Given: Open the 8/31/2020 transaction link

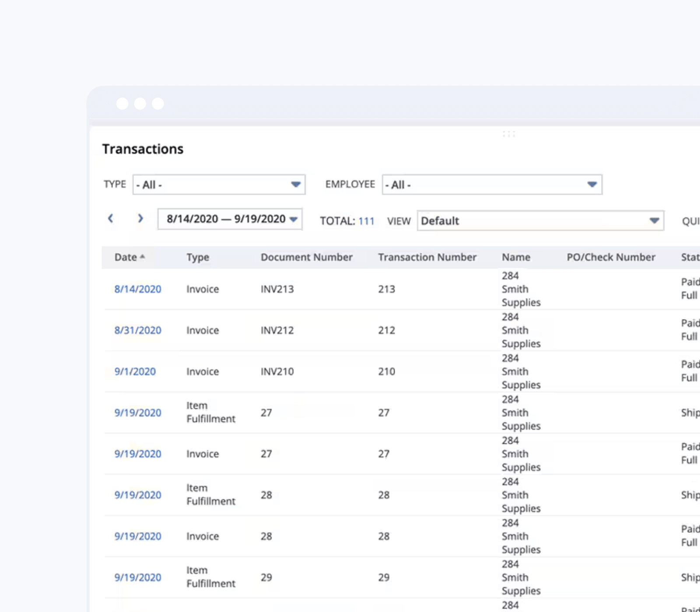Looking at the screenshot, I should (138, 330).
